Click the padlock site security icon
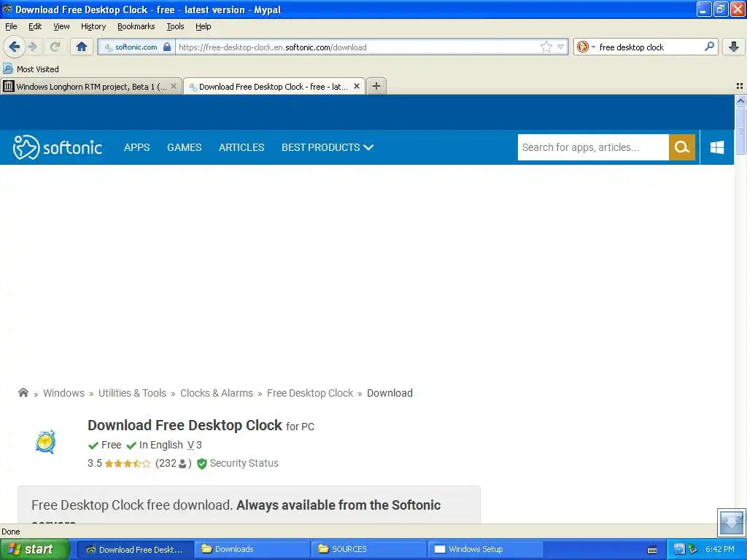Viewport: 747px width, 560px height. 167,47
